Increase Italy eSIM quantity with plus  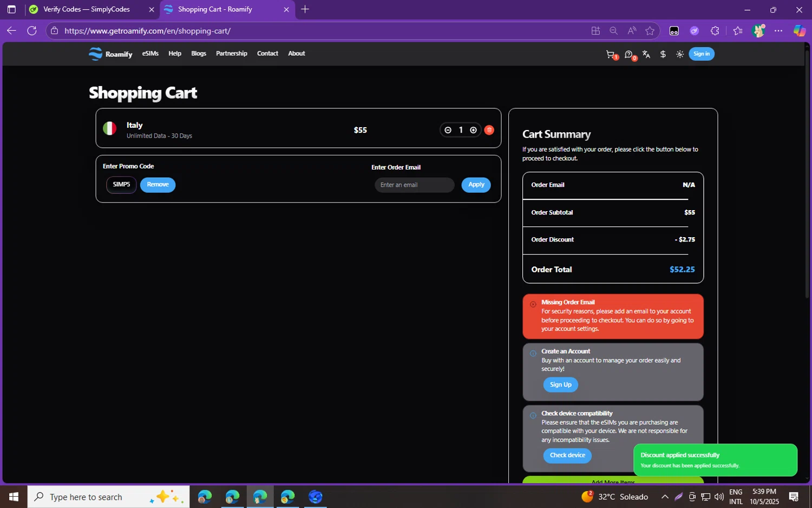(473, 130)
